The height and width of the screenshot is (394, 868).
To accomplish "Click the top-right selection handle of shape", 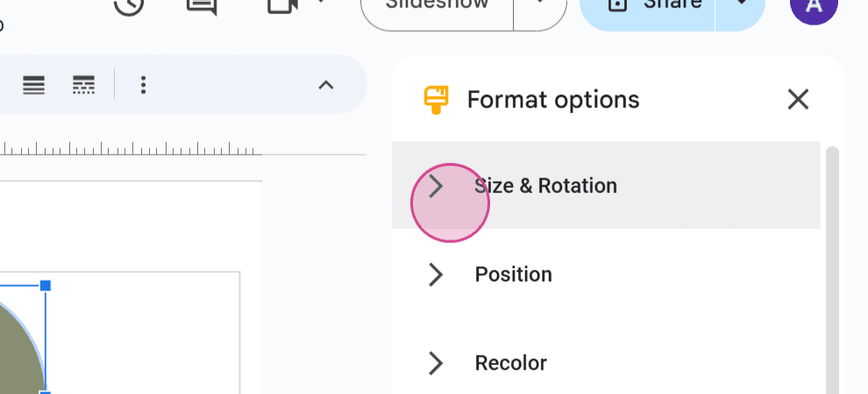I will [46, 285].
